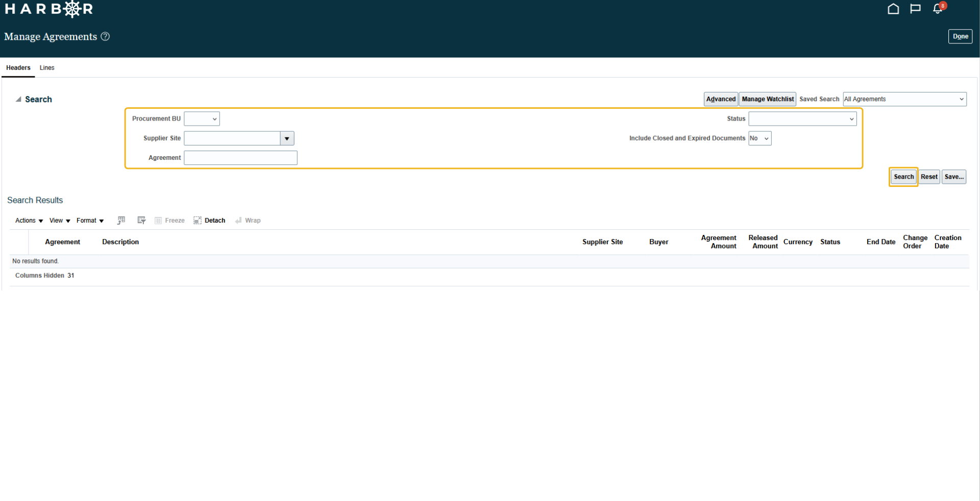Click the Agreement Amount column header

719,242
